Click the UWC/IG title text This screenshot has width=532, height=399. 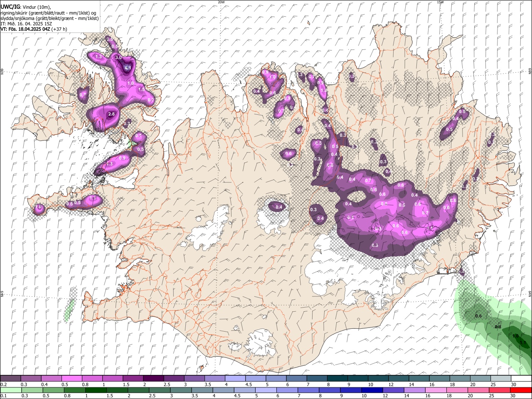coord(10,7)
